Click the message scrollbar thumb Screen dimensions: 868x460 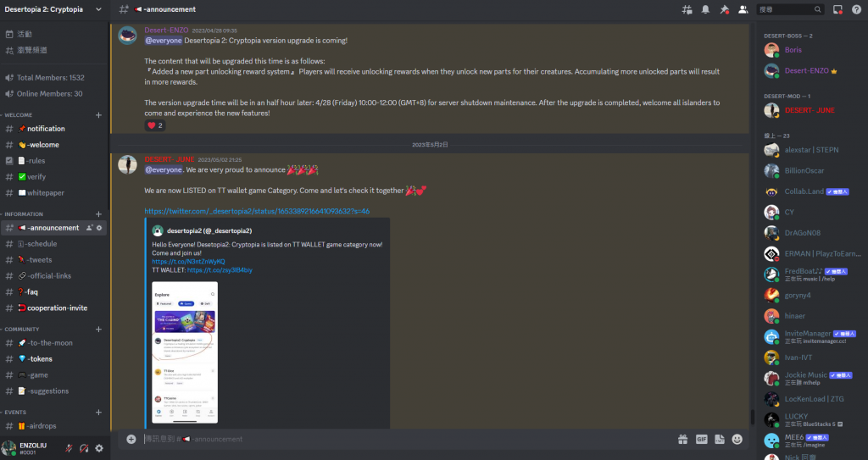tap(752, 417)
